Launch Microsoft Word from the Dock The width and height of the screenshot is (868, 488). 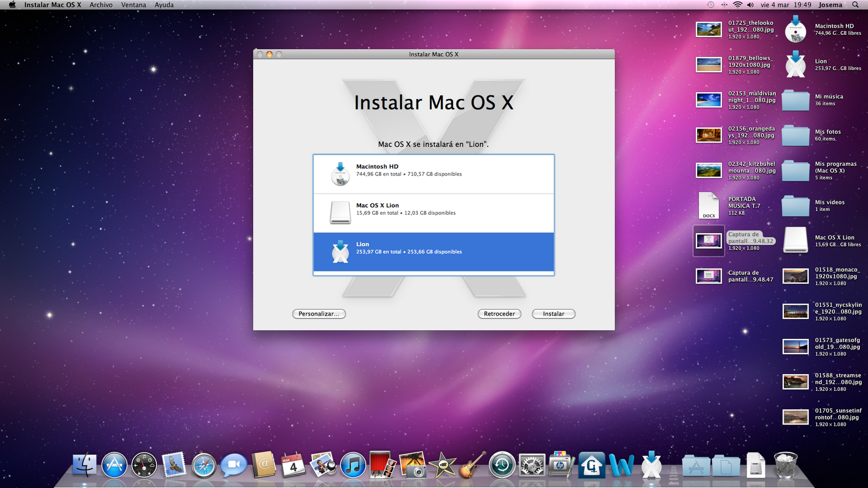coord(621,465)
